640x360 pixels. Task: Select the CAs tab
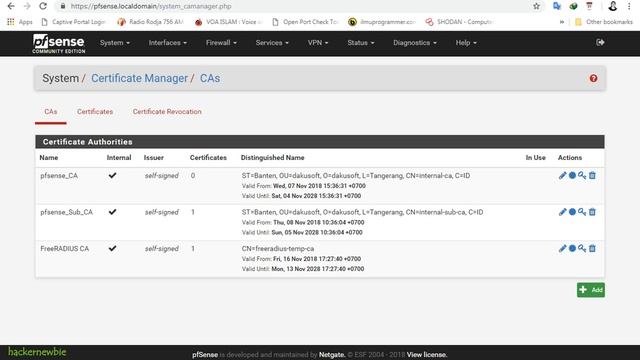pos(51,112)
